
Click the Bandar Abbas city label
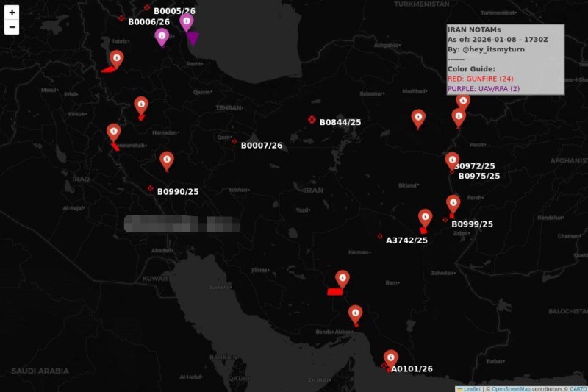tap(334, 332)
